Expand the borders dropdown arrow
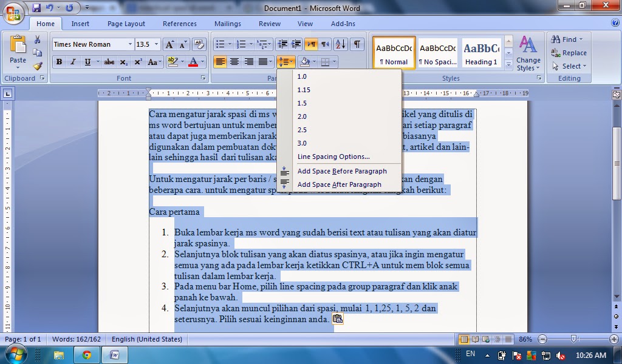 tap(335, 62)
